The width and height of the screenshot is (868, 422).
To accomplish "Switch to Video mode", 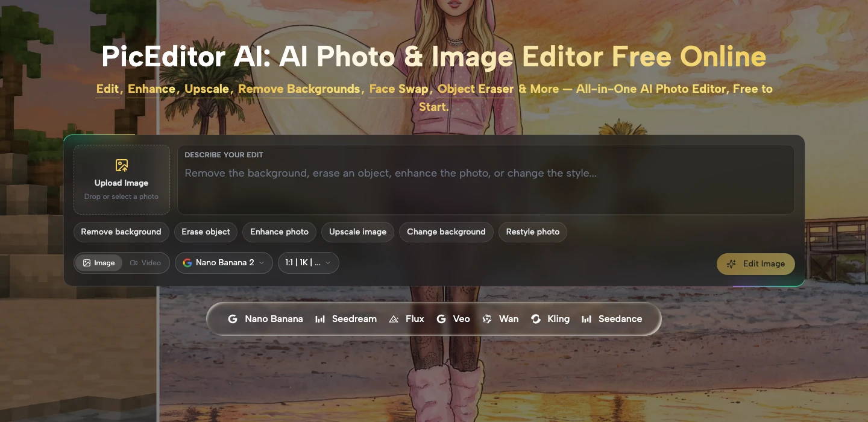I will [x=145, y=263].
